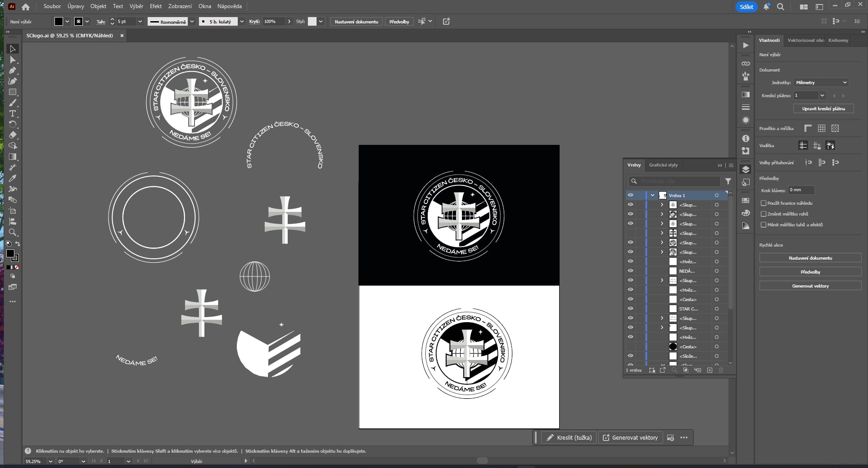Select the Artboard tool
Screen dimensions: 868x468
[13, 211]
